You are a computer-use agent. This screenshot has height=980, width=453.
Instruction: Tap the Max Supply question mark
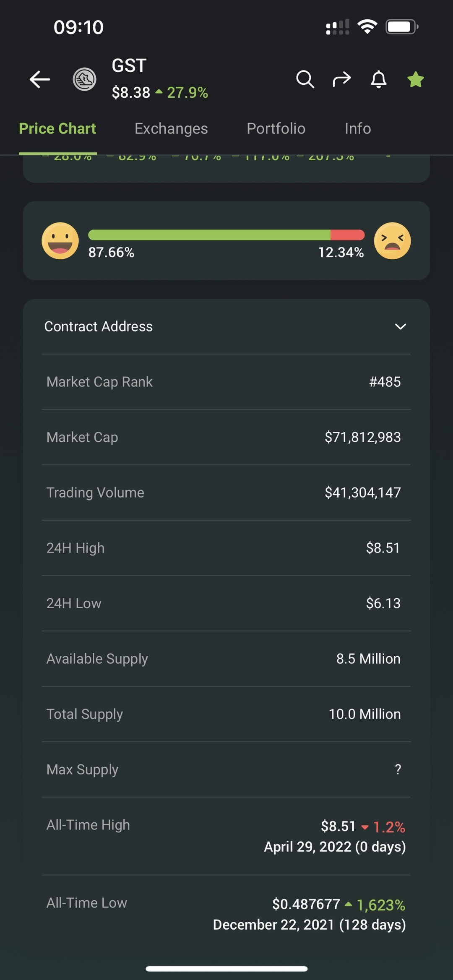pos(398,769)
